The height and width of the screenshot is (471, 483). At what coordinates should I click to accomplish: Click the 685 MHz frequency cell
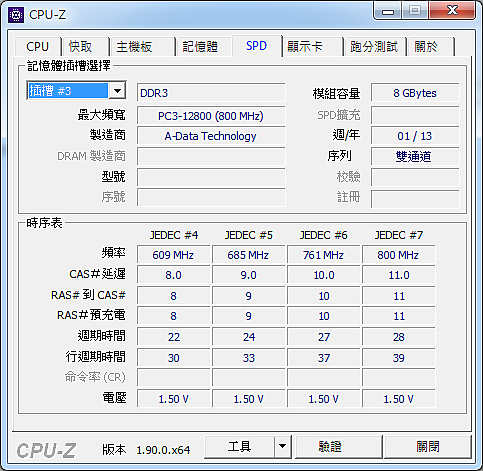coord(248,255)
